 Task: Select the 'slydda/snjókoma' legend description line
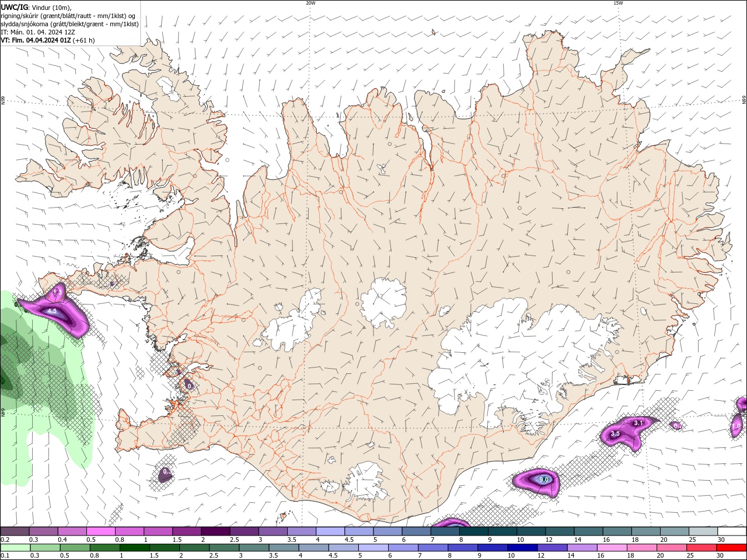(69, 24)
